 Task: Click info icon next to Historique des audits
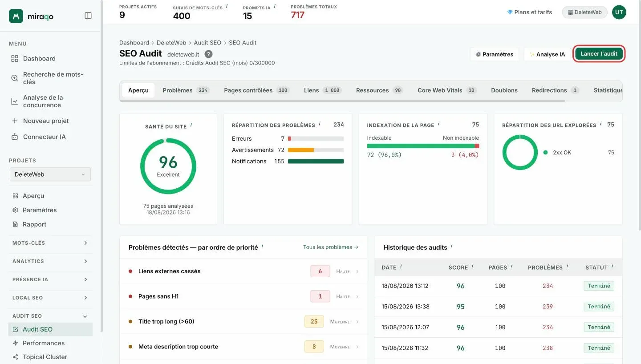click(x=451, y=246)
